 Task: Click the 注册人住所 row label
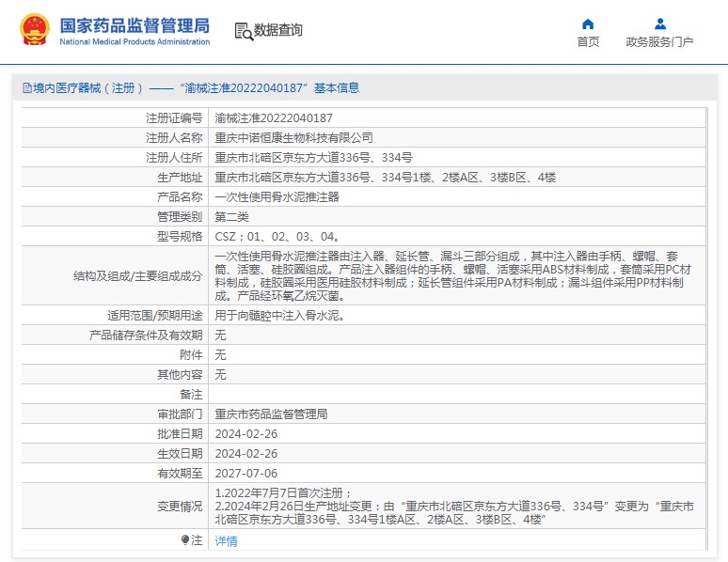[174, 158]
